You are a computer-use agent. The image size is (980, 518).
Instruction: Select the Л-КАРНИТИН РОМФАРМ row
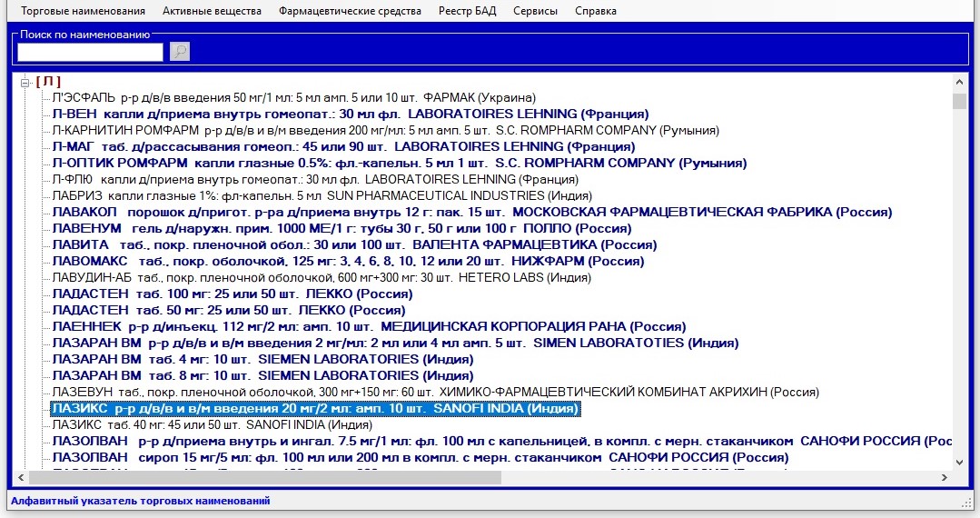tap(386, 130)
